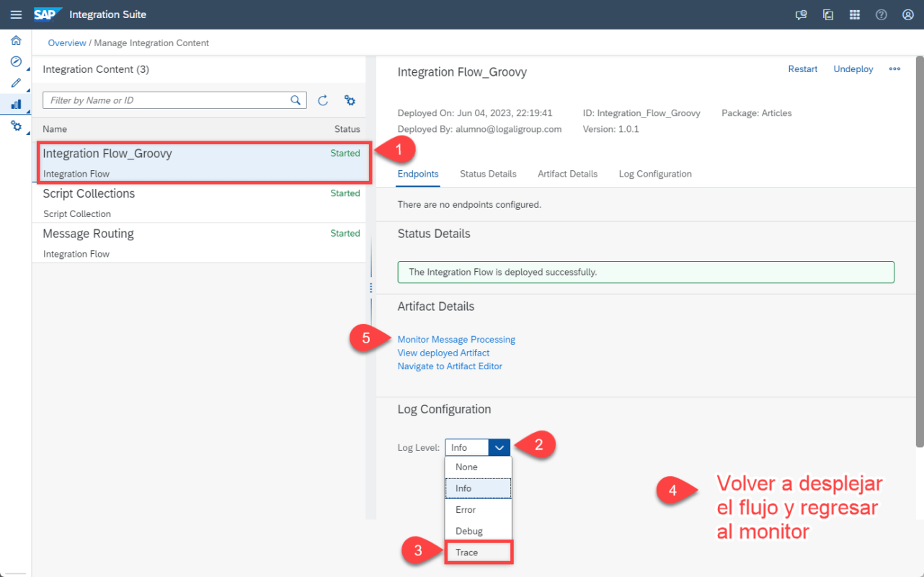Click the Undeploy button
Screen dimensions: 924x577
[853, 69]
